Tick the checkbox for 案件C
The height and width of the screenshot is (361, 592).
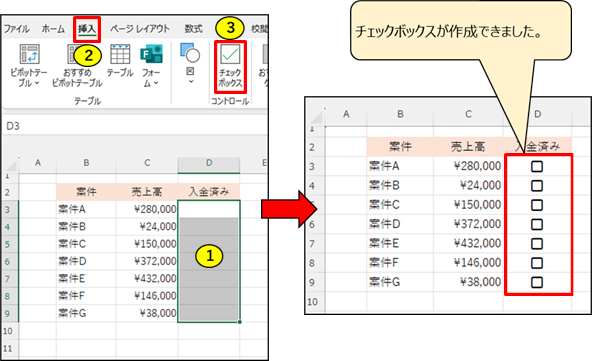click(536, 205)
